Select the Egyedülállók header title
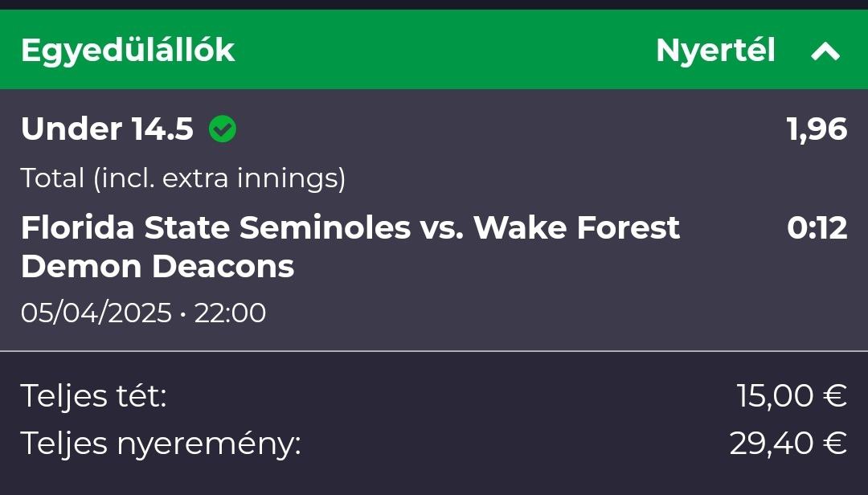 coord(128,51)
